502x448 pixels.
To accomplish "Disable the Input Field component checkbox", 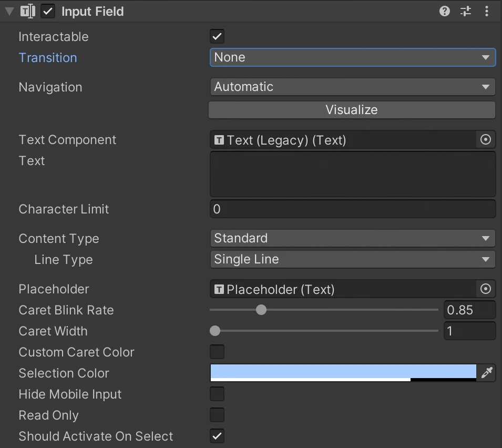I will [x=48, y=11].
